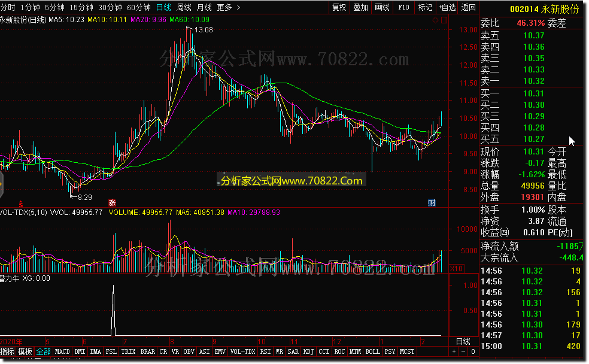589x364 pixels.
Task: Switch to the 5分钟 chart
Action: [54, 7]
